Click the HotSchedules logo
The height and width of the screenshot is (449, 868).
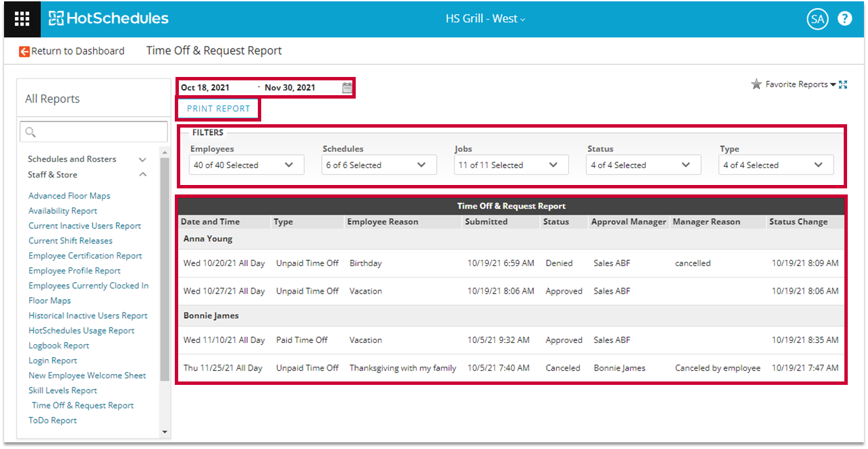pos(109,19)
